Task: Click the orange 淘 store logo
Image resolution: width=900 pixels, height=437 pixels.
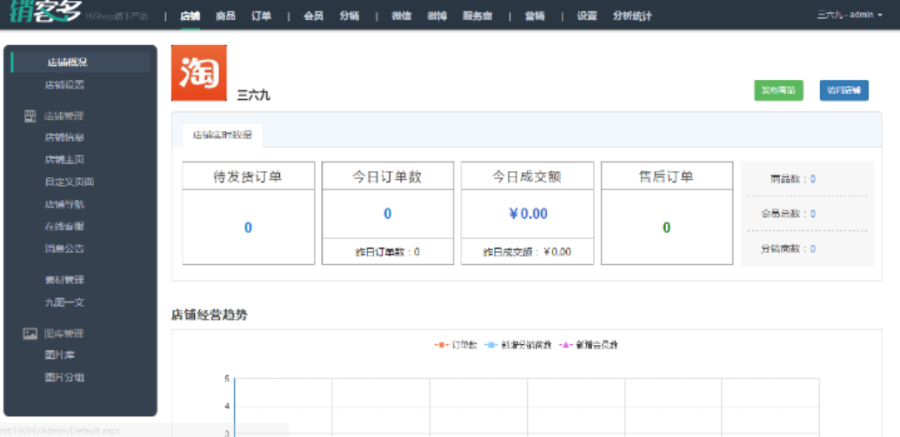Action: tap(199, 73)
